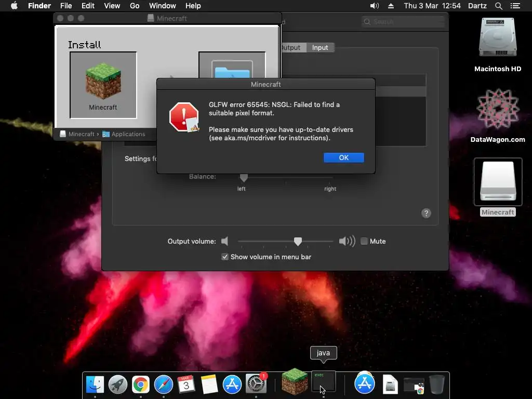The width and height of the screenshot is (532, 399).
Task: Open the Go menu
Action: pyautogui.click(x=135, y=6)
